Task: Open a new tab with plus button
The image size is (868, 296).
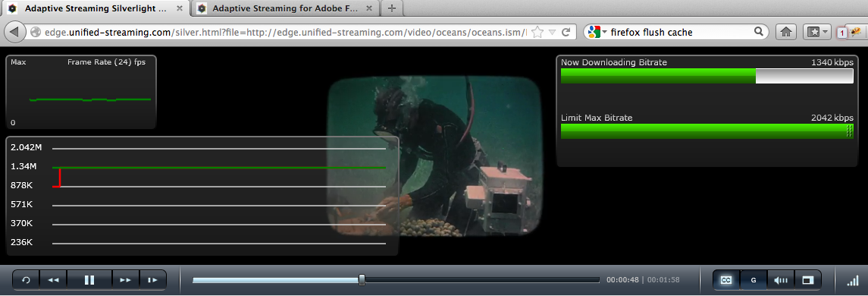Action: 392,8
